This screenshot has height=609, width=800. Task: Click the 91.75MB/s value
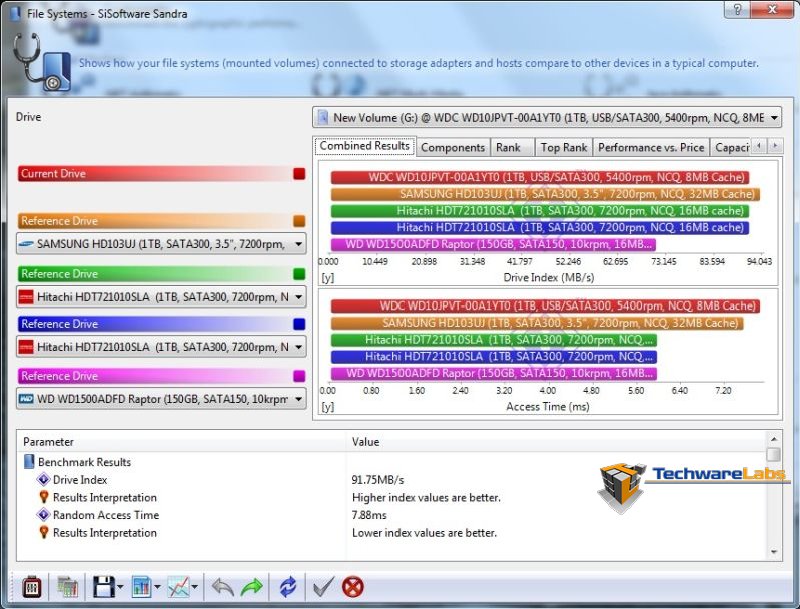(x=378, y=480)
